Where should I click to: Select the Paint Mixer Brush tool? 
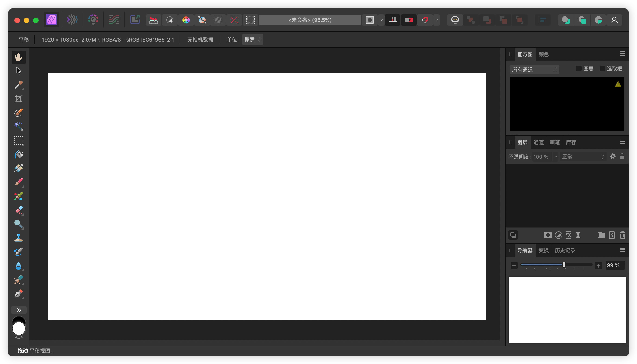tap(19, 196)
